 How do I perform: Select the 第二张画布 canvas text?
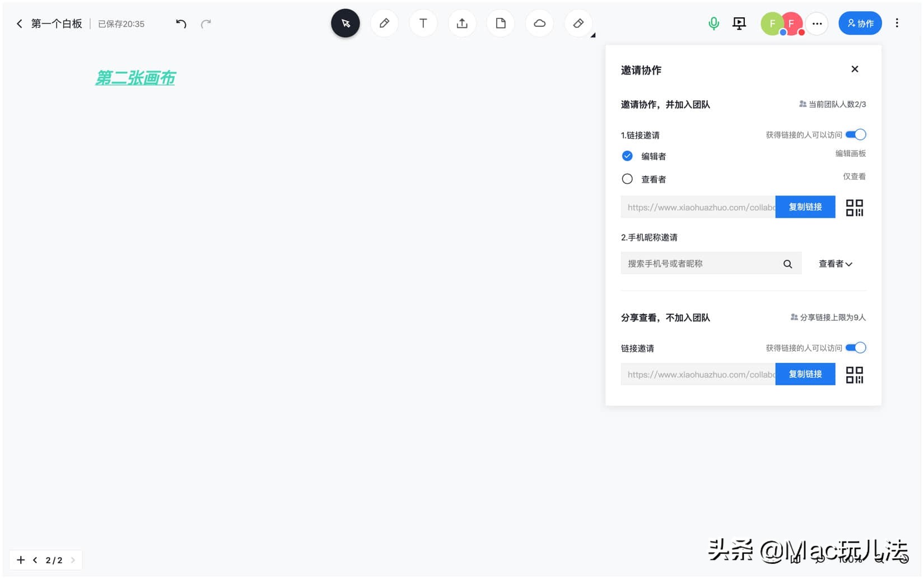pos(136,78)
